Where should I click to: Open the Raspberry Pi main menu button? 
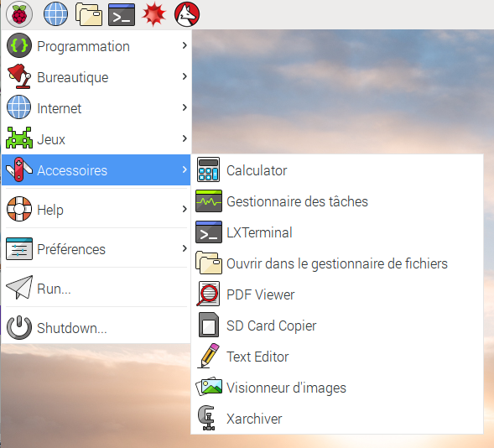pyautogui.click(x=19, y=14)
